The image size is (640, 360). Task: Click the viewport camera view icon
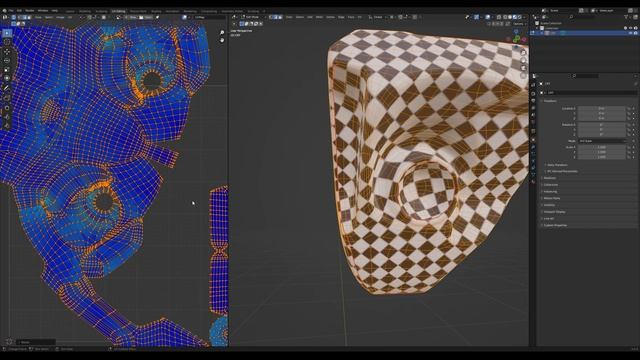tap(523, 68)
